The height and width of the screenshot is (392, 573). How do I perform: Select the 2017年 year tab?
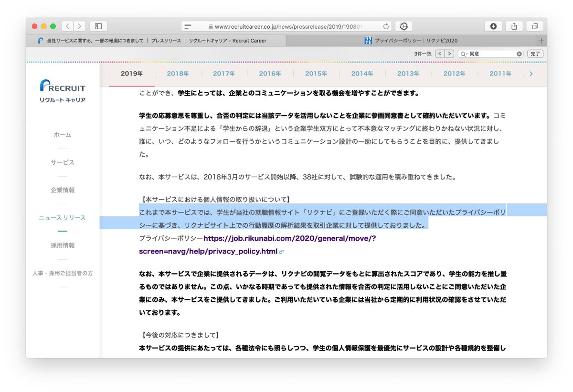tap(224, 74)
